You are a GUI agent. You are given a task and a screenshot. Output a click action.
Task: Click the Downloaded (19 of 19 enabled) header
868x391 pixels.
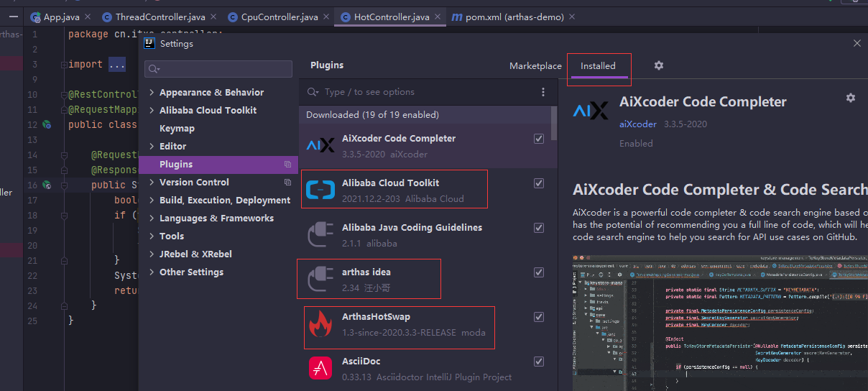pyautogui.click(x=372, y=115)
